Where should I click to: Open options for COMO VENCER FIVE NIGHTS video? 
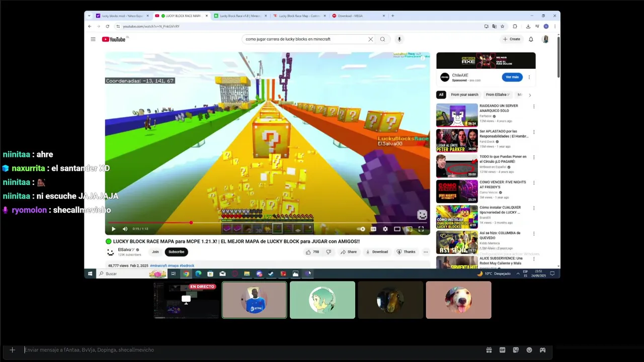coord(534,183)
